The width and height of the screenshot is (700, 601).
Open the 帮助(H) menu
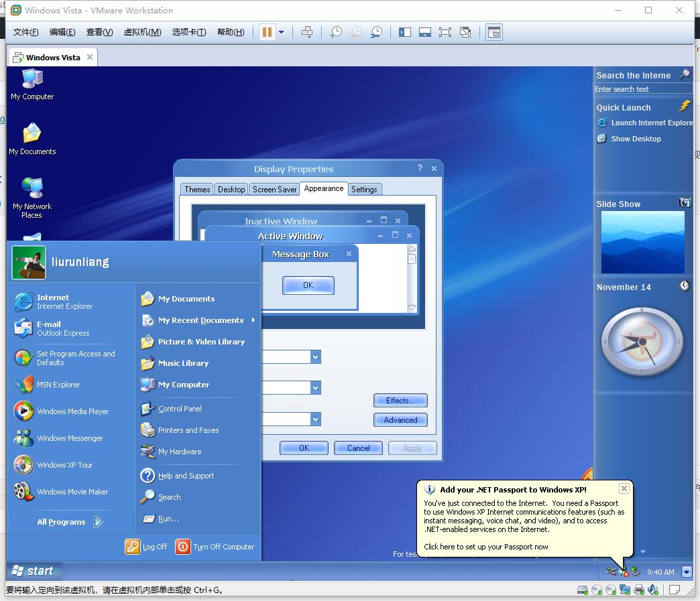pyautogui.click(x=231, y=32)
